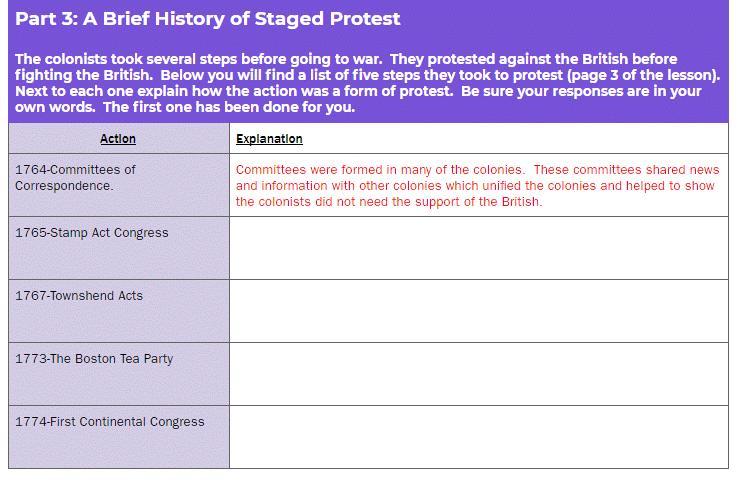The width and height of the screenshot is (740, 485).
Task: Select the "1765-Stamp Act Congress" label
Action: (92, 233)
